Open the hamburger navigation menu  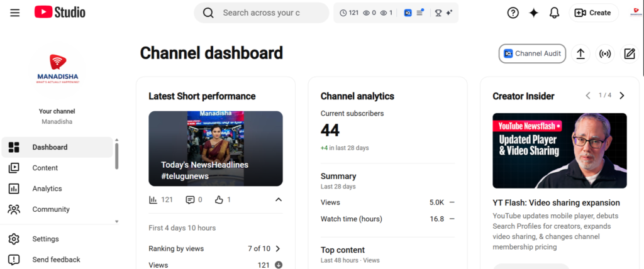click(15, 13)
